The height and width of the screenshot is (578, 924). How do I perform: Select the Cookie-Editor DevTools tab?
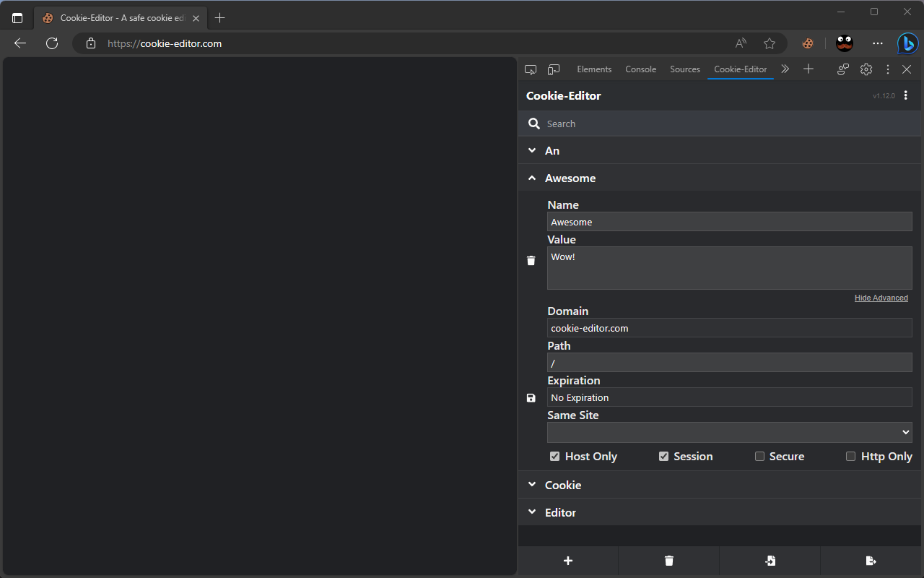[x=741, y=69]
